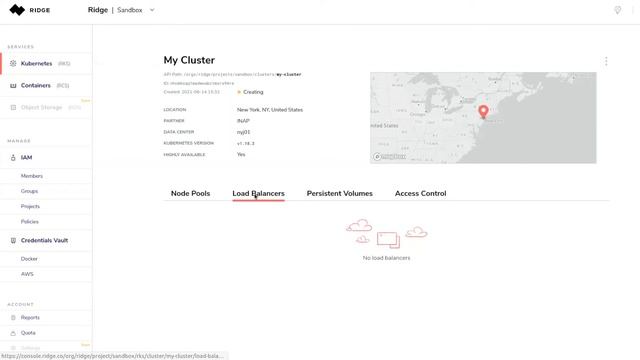Click the Kubernetes version value

(x=245, y=144)
